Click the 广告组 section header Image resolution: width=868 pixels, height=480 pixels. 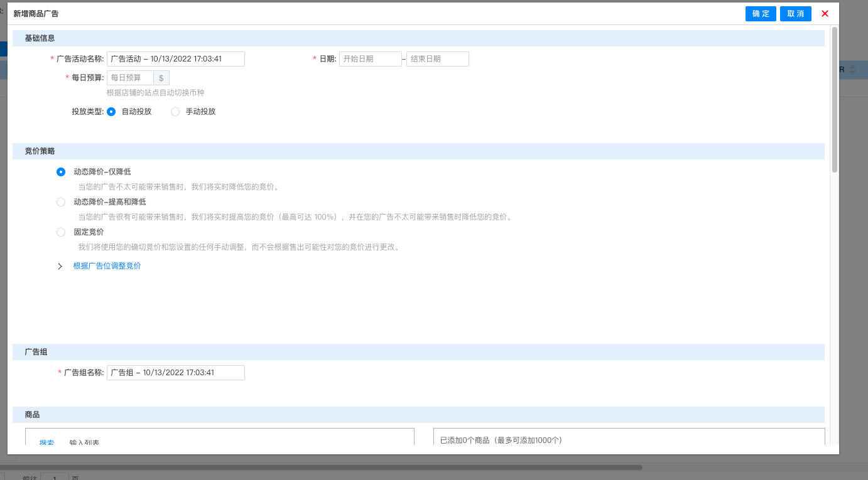(x=418, y=352)
